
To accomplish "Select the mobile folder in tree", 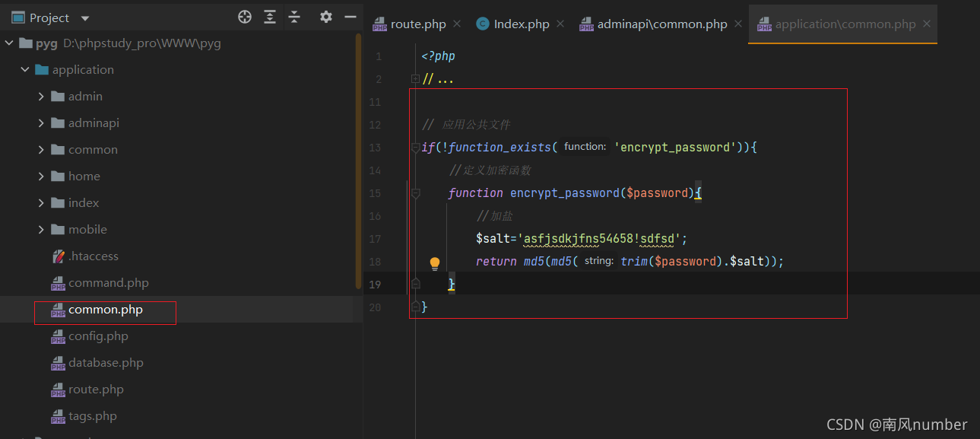I will 87,230.
